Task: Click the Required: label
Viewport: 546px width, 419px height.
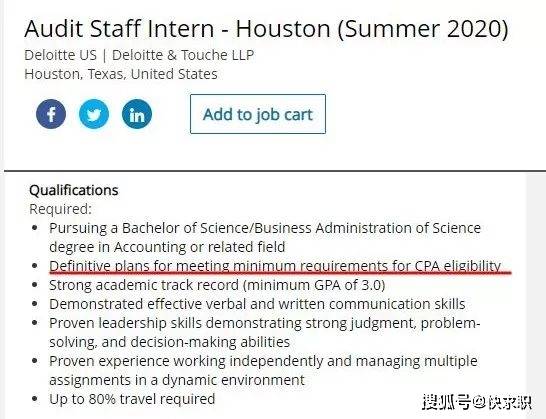Action: point(61,209)
